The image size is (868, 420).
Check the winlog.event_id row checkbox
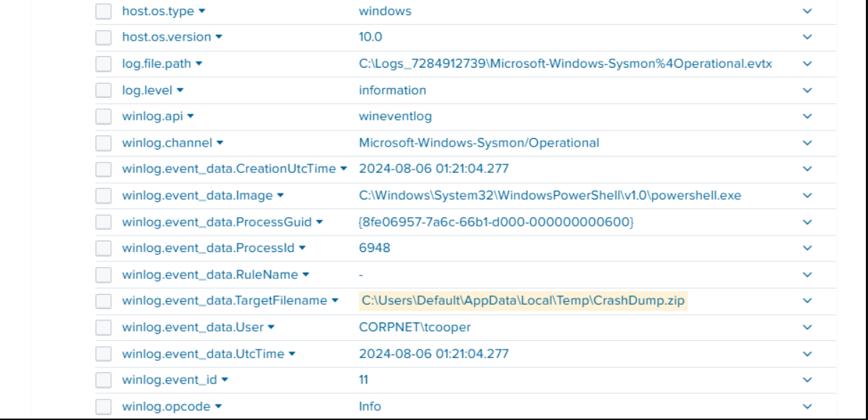(x=103, y=380)
